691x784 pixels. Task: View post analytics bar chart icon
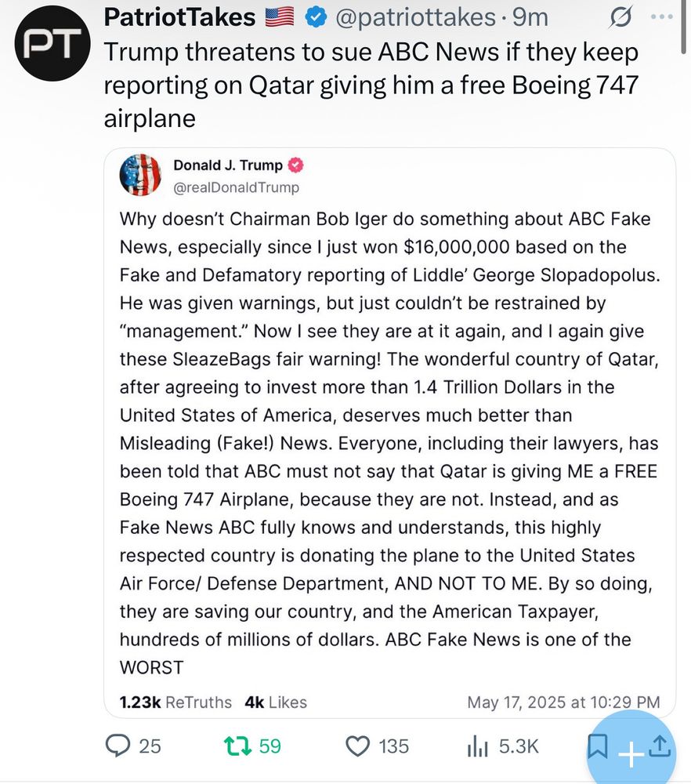point(477,747)
